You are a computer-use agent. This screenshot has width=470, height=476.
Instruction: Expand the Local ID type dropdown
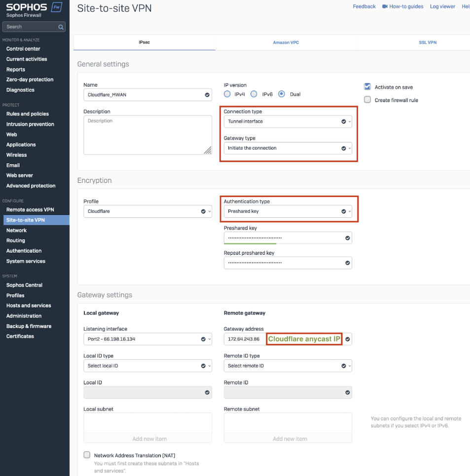coord(147,366)
